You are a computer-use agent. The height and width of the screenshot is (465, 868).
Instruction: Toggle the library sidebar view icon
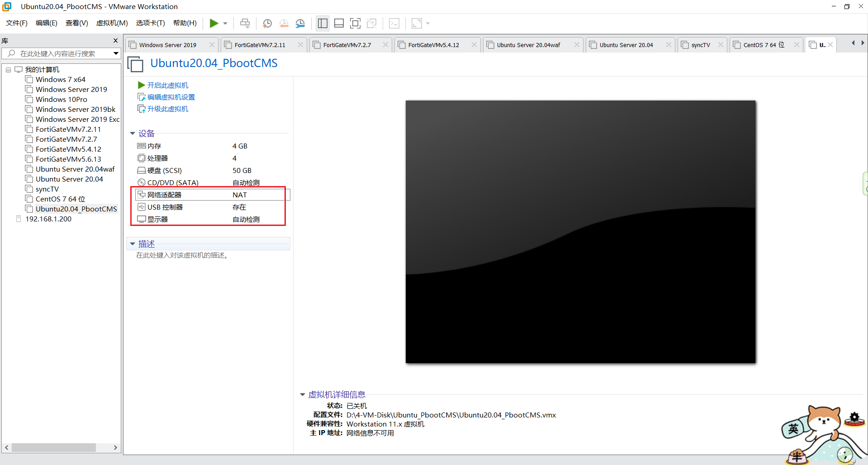click(323, 23)
